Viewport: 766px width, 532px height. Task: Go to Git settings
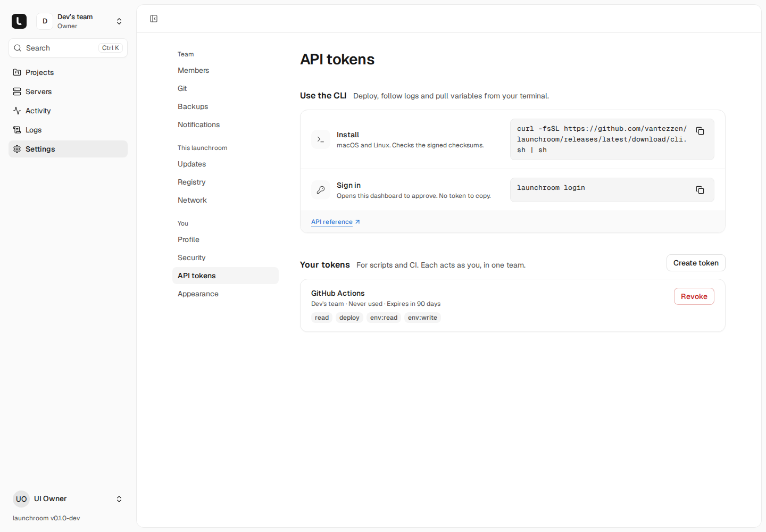point(226,88)
